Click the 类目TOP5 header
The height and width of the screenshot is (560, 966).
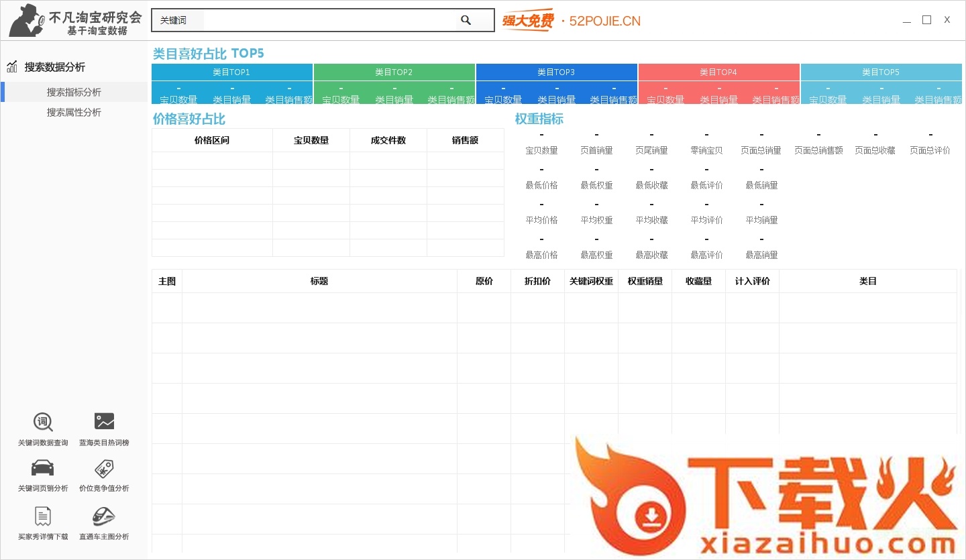[x=881, y=72]
